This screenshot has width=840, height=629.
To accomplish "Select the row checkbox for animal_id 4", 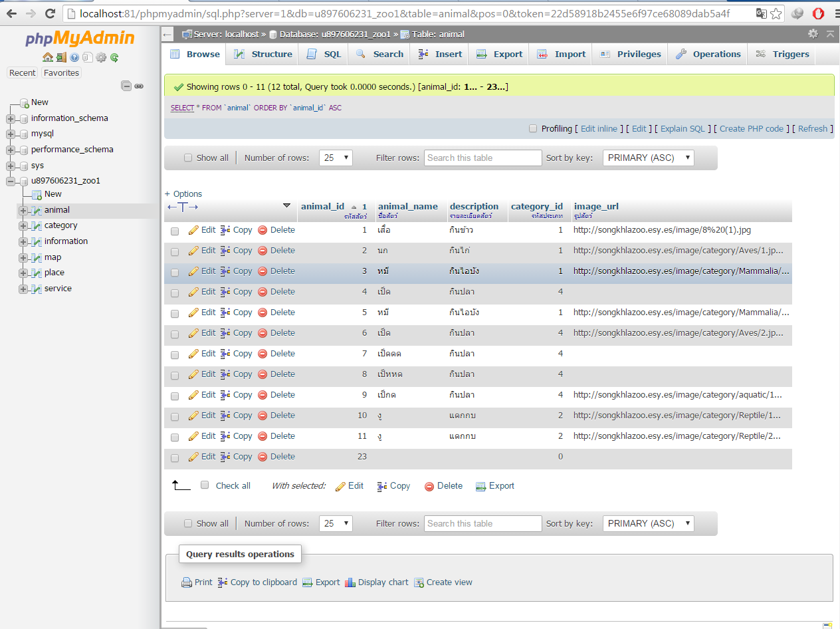I will (175, 293).
